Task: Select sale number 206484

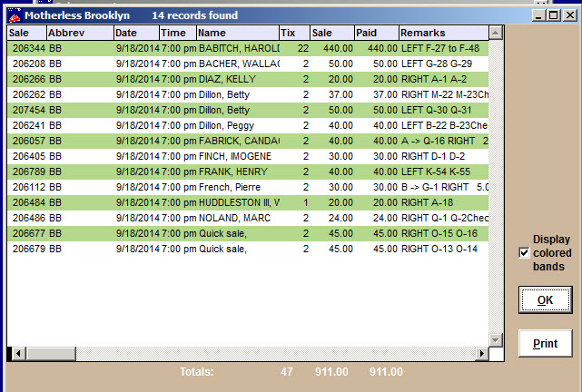Action: [29, 203]
